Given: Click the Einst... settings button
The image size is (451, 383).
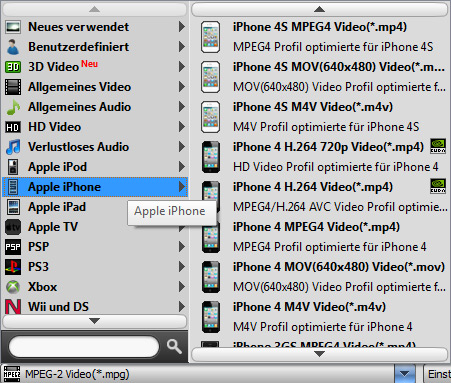Looking at the screenshot, I should (437, 374).
